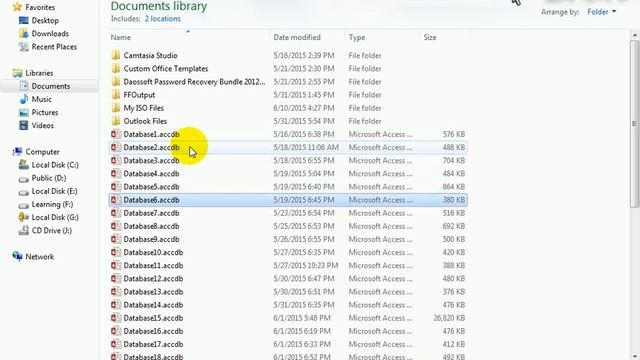This screenshot has width=640, height=360.
Task: Click the Local Disk (G:) drive icon
Action: pos(24,217)
